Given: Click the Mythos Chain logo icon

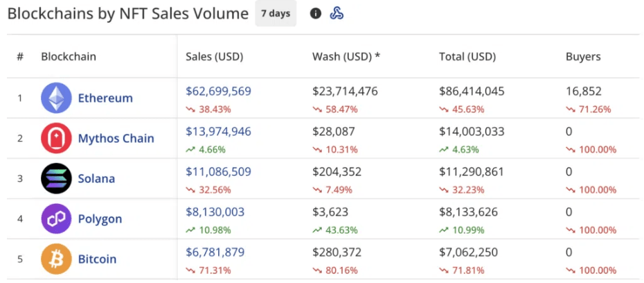Looking at the screenshot, I should coord(56,138).
